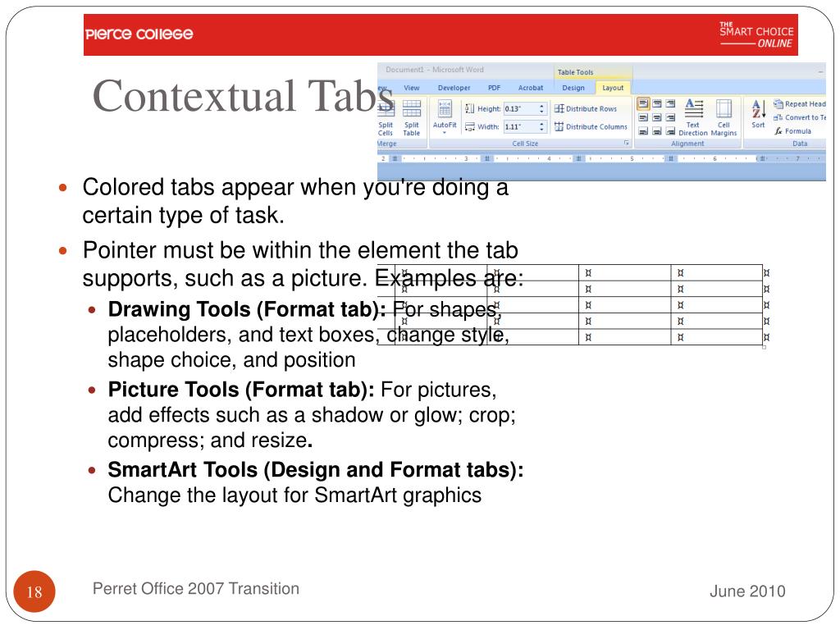Click Distribute Rows
The height and width of the screenshot is (630, 840).
(586, 109)
